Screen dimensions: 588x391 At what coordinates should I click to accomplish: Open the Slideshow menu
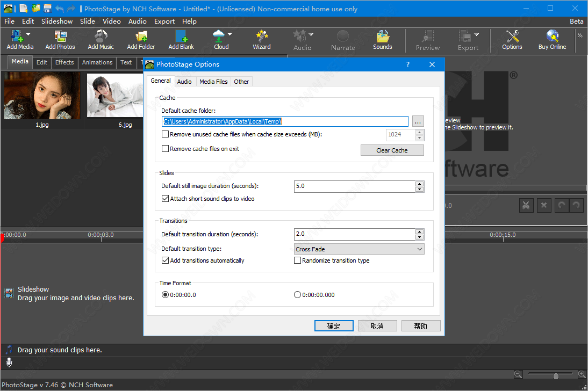pyautogui.click(x=57, y=21)
